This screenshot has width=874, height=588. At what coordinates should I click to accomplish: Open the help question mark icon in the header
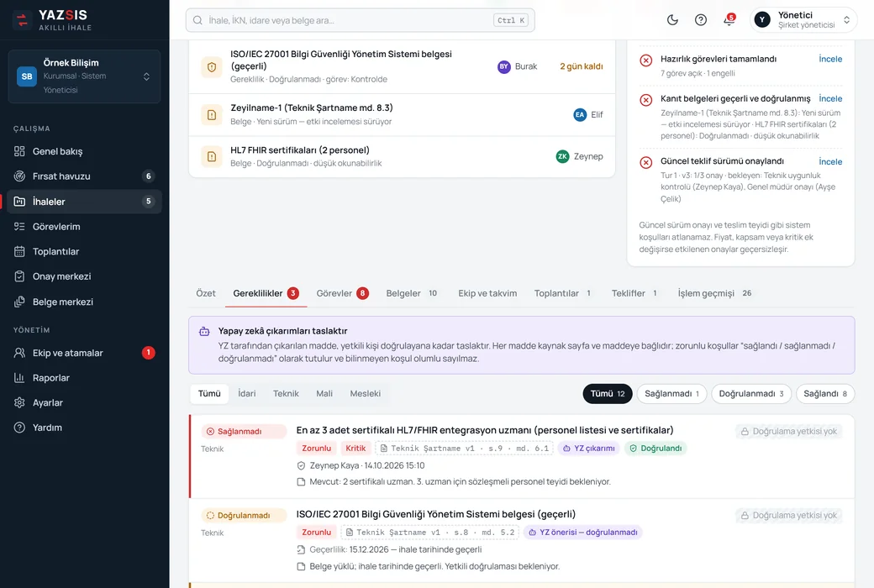coord(701,20)
